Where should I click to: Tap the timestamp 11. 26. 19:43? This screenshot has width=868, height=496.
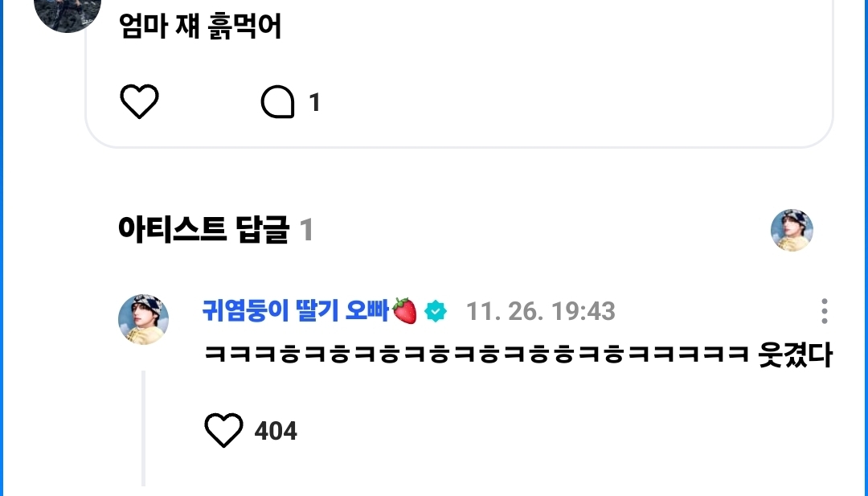[x=540, y=311]
